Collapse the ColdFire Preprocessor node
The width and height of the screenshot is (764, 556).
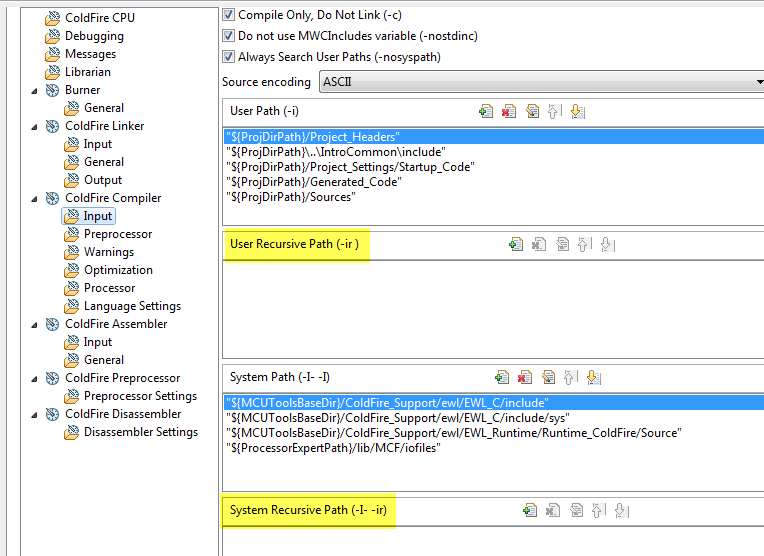pyautogui.click(x=34, y=379)
